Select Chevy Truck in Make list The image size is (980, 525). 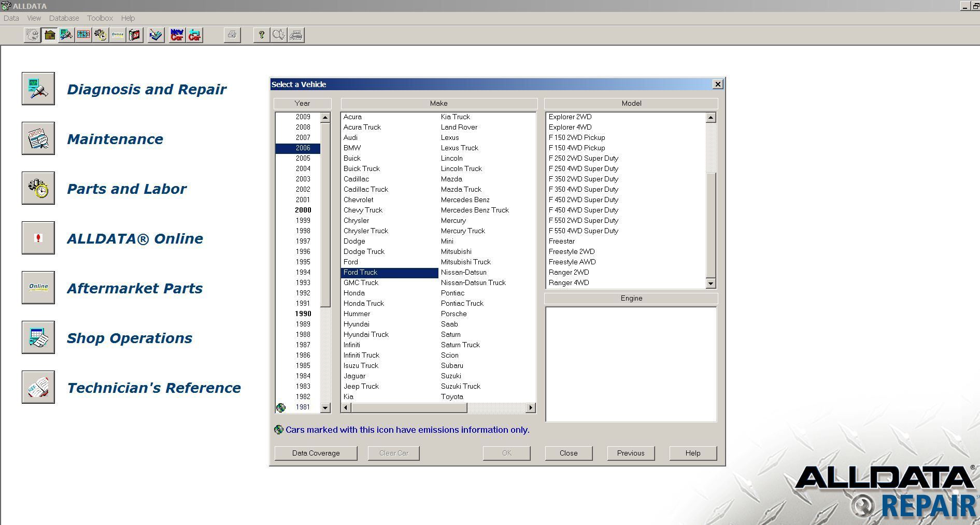363,210
